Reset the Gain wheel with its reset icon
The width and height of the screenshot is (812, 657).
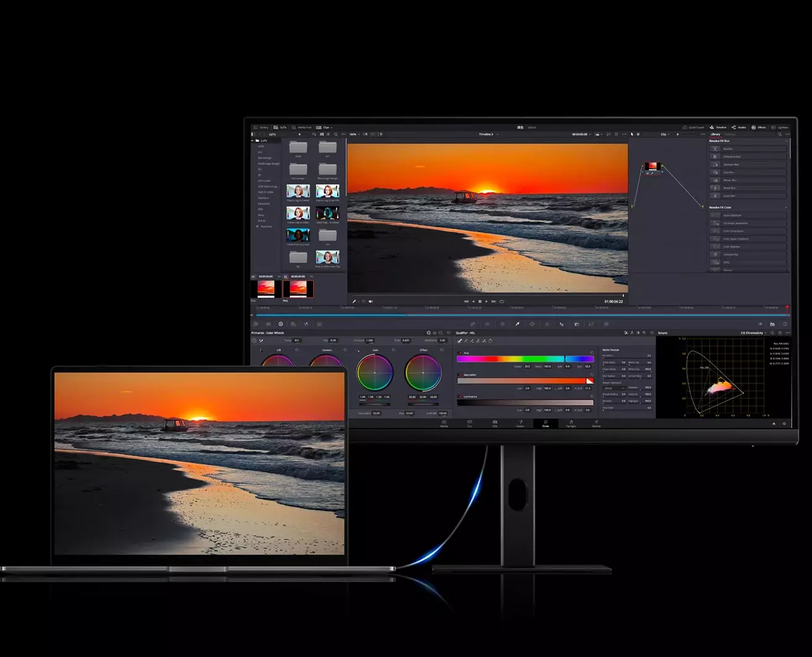393,349
